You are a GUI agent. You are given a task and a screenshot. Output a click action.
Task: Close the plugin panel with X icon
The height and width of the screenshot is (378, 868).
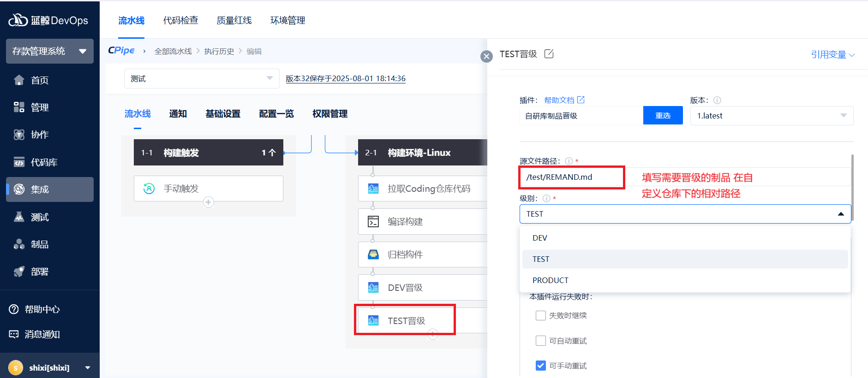pos(486,56)
